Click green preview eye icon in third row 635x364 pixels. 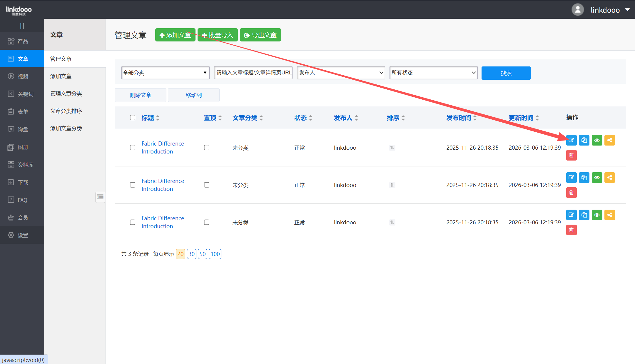coord(597,215)
